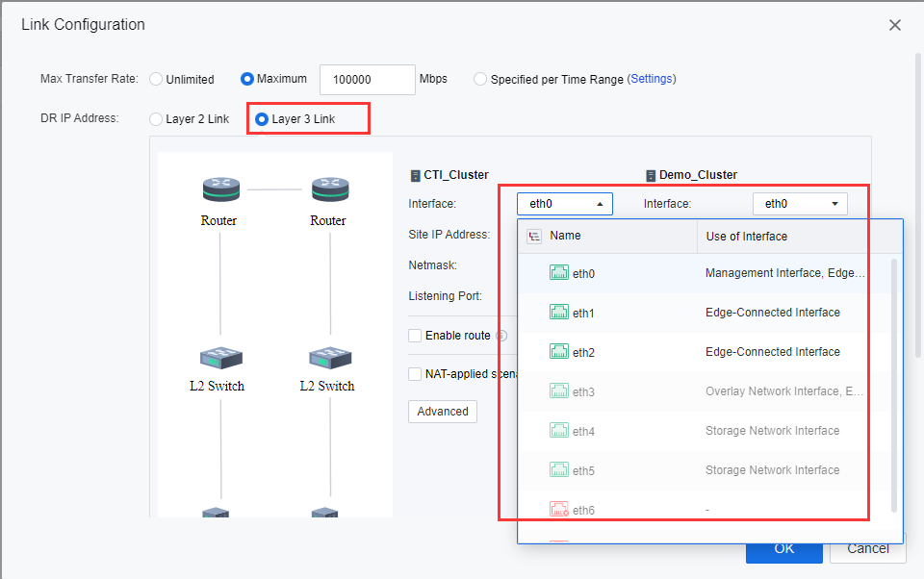Select the eth1 Edge-Connected Interface row
The image size is (924, 579).
pos(709,313)
